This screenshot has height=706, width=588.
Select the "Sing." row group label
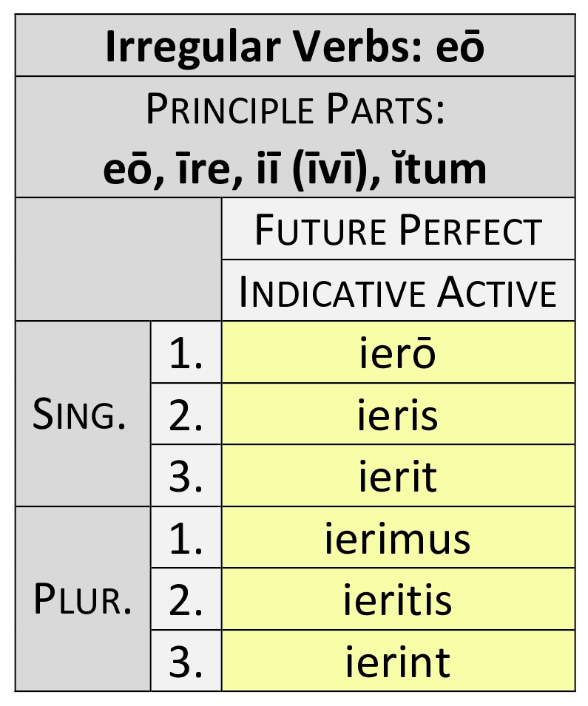[82, 415]
